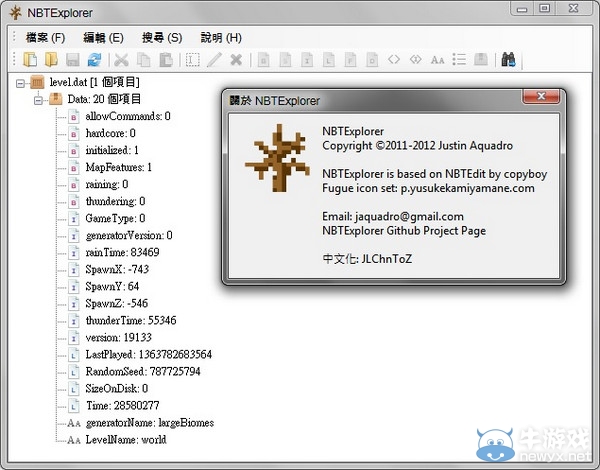Open the 搜尋 (S) menu
Screen dimensions: 600x470
tap(162, 38)
